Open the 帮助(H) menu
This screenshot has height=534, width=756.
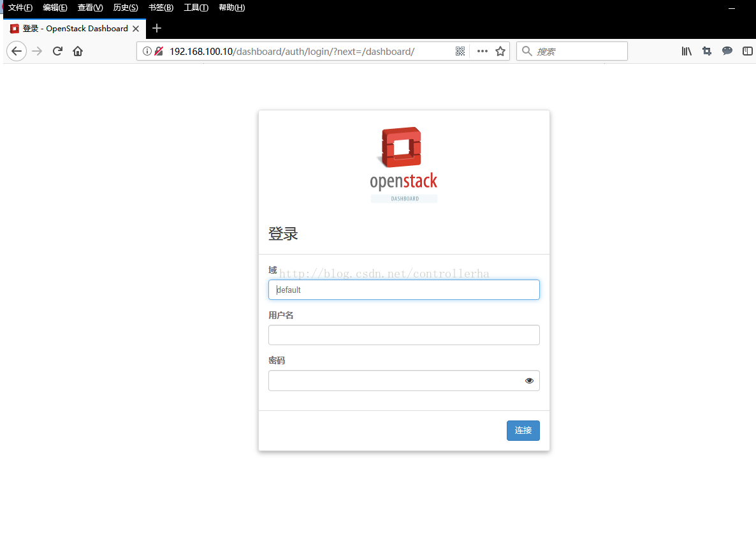click(232, 8)
